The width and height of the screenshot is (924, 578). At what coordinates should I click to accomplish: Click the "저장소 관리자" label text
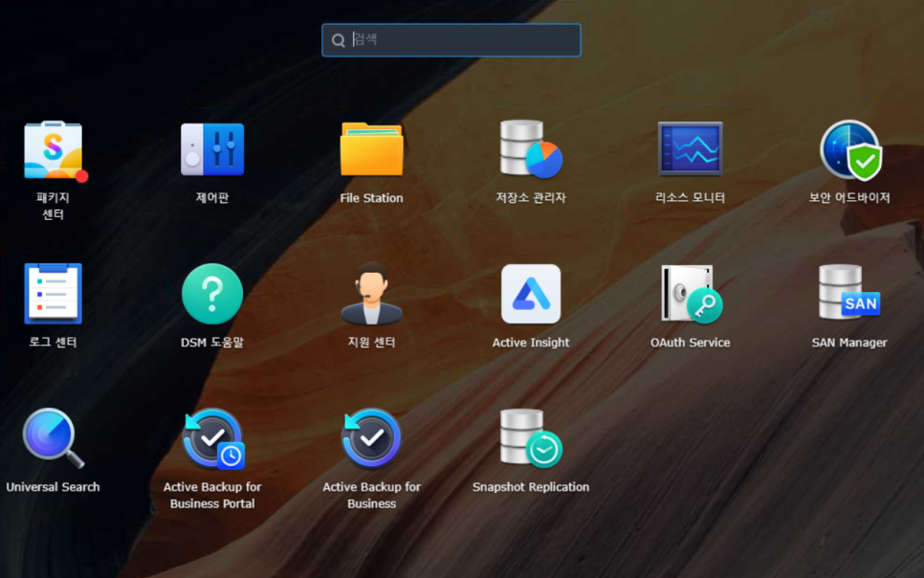(531, 198)
